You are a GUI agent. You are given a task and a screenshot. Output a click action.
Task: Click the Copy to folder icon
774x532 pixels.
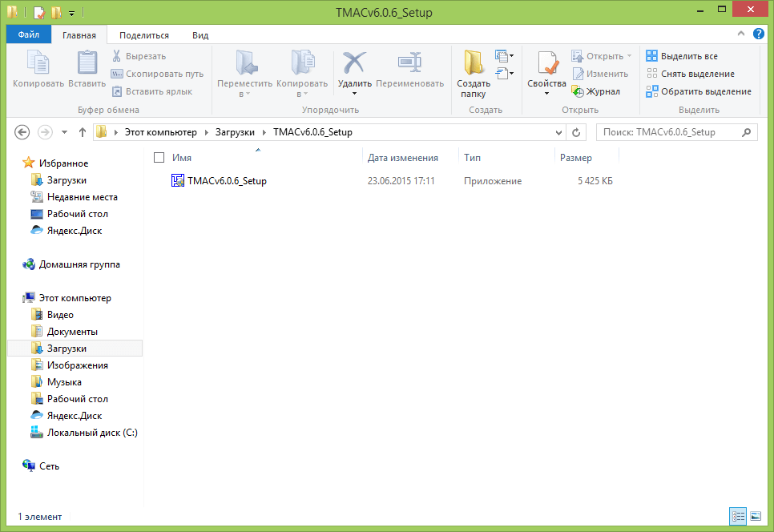pyautogui.click(x=302, y=62)
